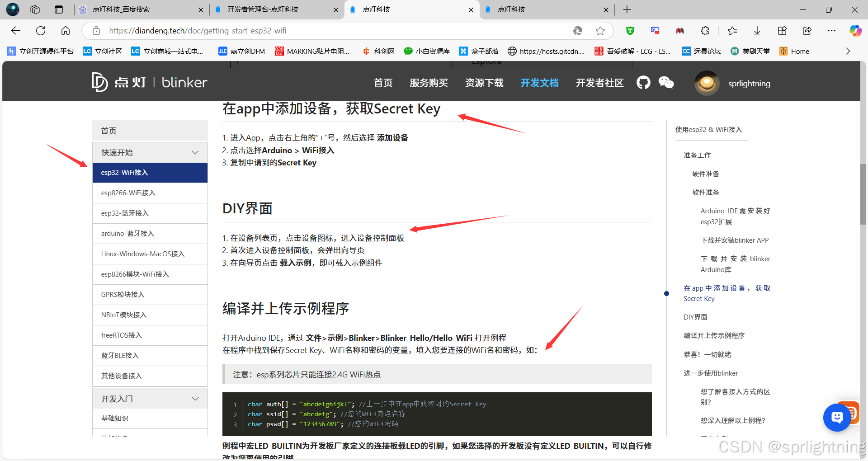Open 嘉立创DFM bookmark
Image resolution: width=868 pixels, height=461 pixels.
[x=242, y=51]
